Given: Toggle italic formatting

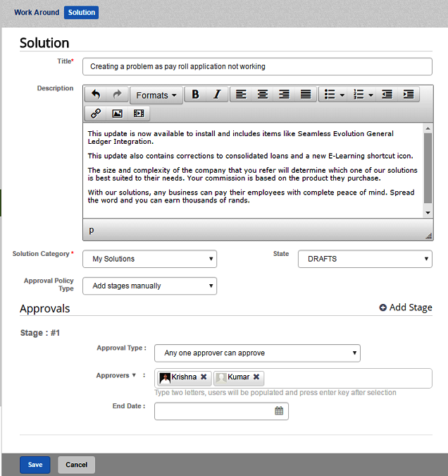Looking at the screenshot, I should click(x=217, y=94).
